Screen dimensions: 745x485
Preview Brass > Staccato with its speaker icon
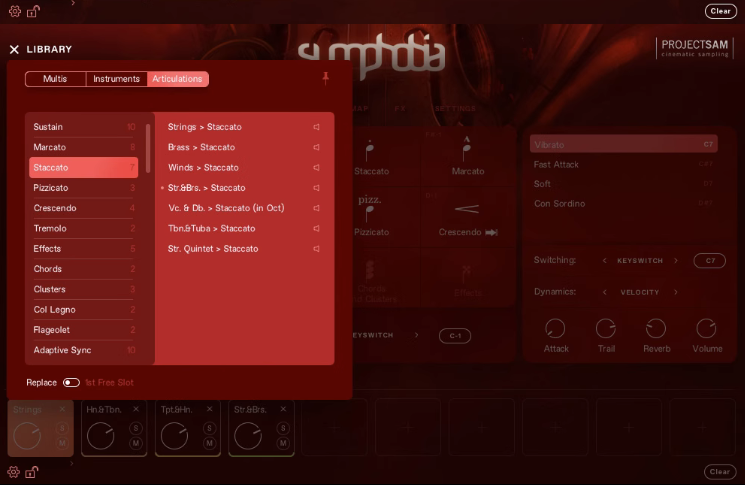coord(316,147)
